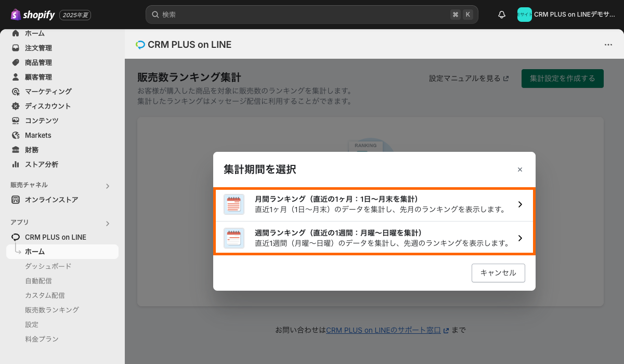This screenshot has width=624, height=364.
Task: Click the コンテンツ icon
Action: click(16, 121)
